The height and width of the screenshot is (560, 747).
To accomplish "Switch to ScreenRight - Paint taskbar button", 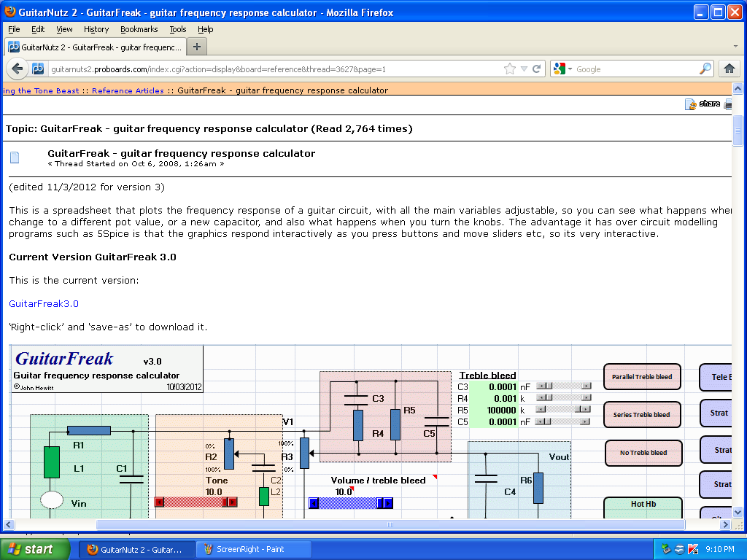I will click(x=253, y=549).
